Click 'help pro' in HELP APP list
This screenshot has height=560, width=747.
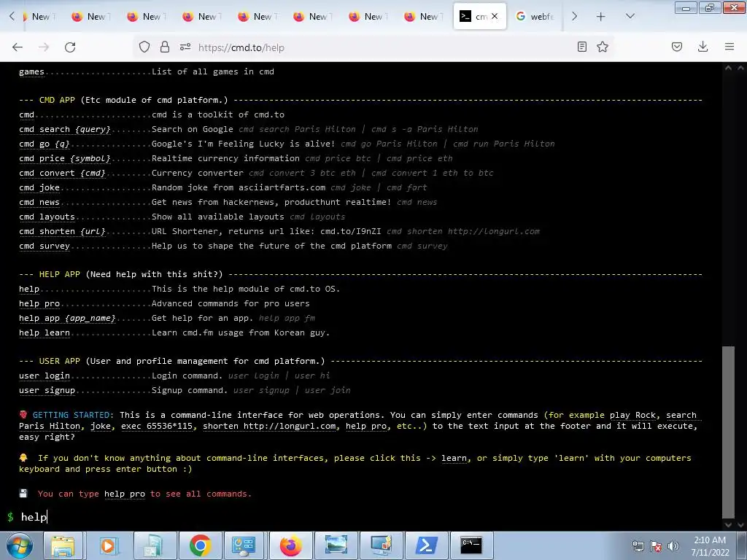tap(39, 304)
